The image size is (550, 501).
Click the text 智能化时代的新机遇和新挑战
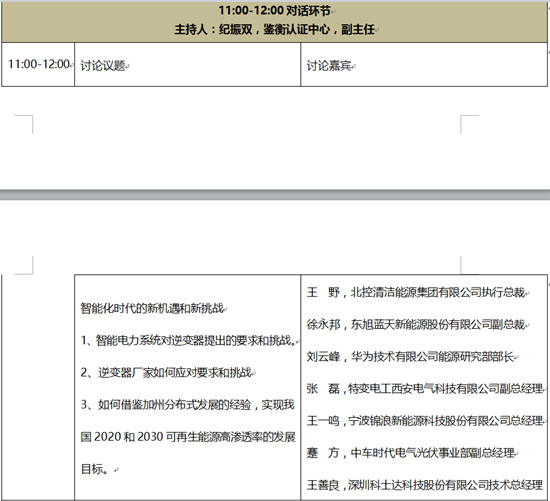[152, 308]
